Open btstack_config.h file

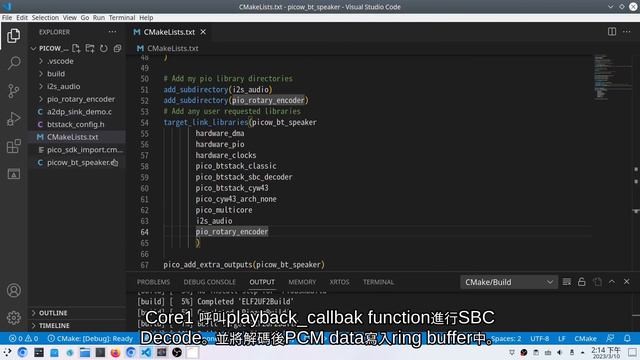point(77,124)
